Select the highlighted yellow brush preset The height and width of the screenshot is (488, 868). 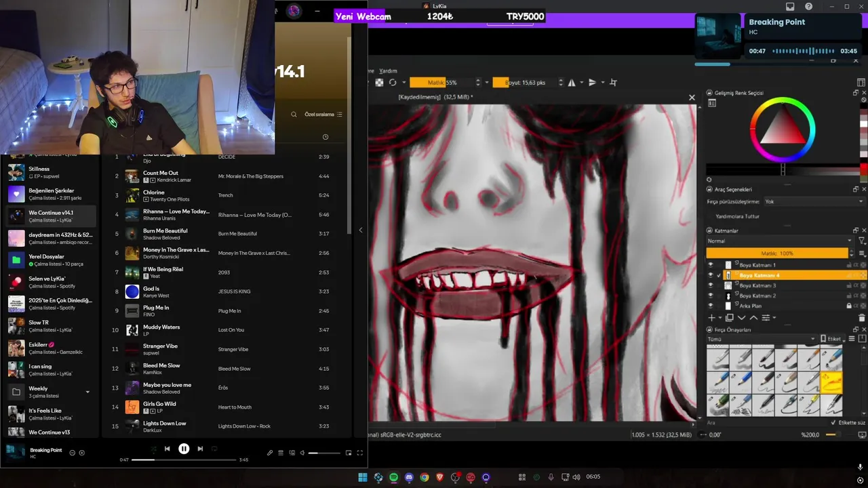click(831, 382)
